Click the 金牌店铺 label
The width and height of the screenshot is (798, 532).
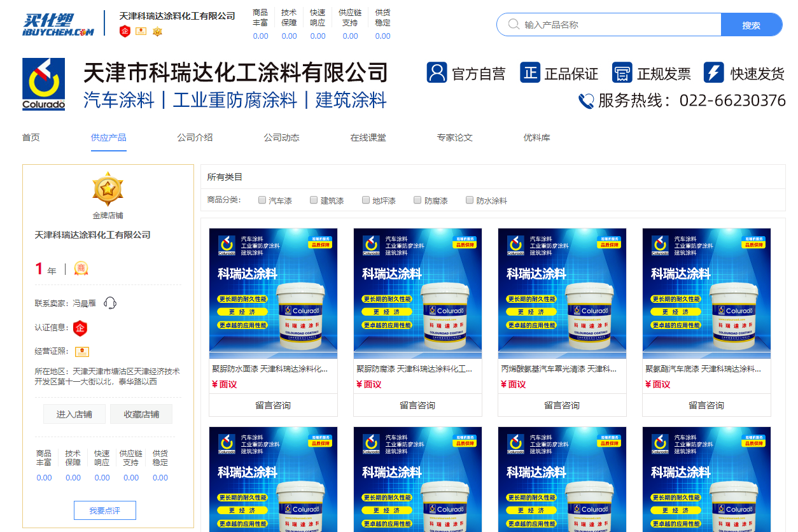[108, 216]
